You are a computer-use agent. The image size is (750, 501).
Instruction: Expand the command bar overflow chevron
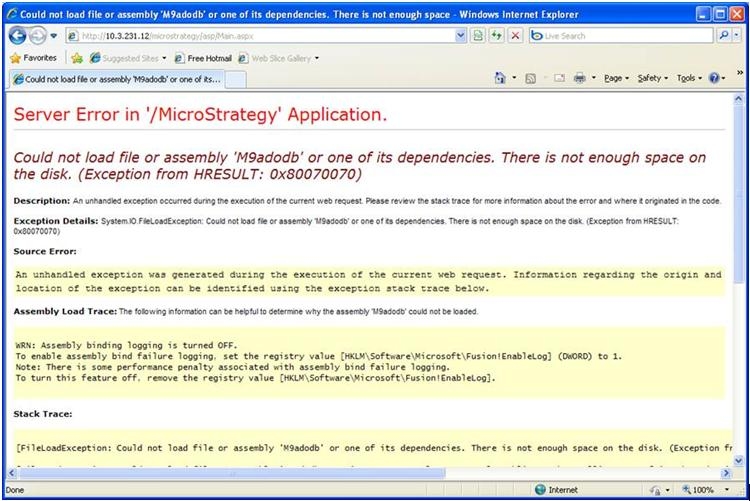[x=740, y=72]
